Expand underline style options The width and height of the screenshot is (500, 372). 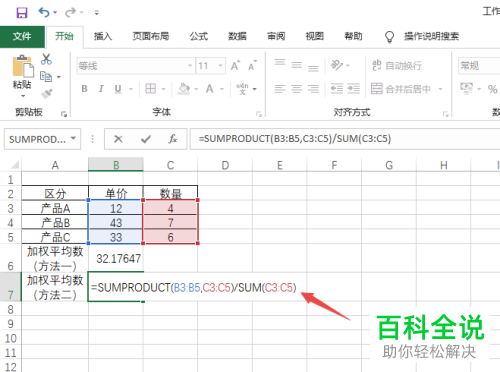pos(131,89)
